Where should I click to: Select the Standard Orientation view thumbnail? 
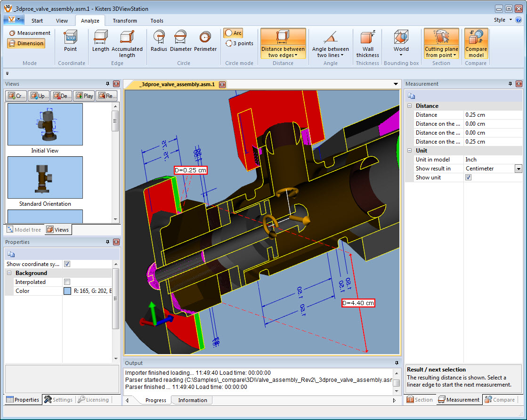point(45,178)
